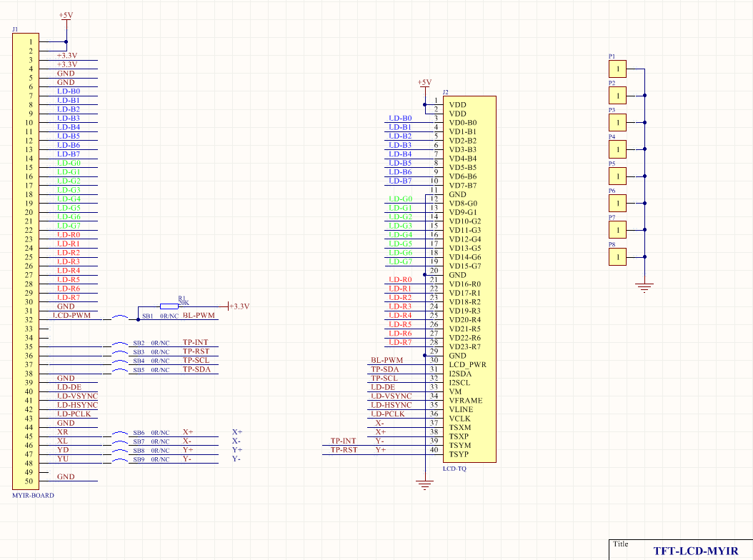Viewport: 753px width, 560px height.
Task: Click the P8 test point symbol
Action: point(616,256)
